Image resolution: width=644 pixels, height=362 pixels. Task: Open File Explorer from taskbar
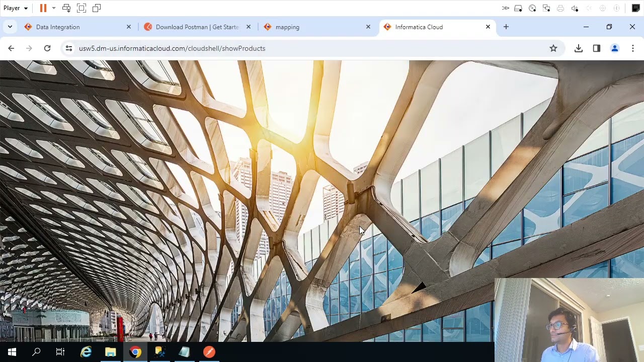(x=111, y=352)
